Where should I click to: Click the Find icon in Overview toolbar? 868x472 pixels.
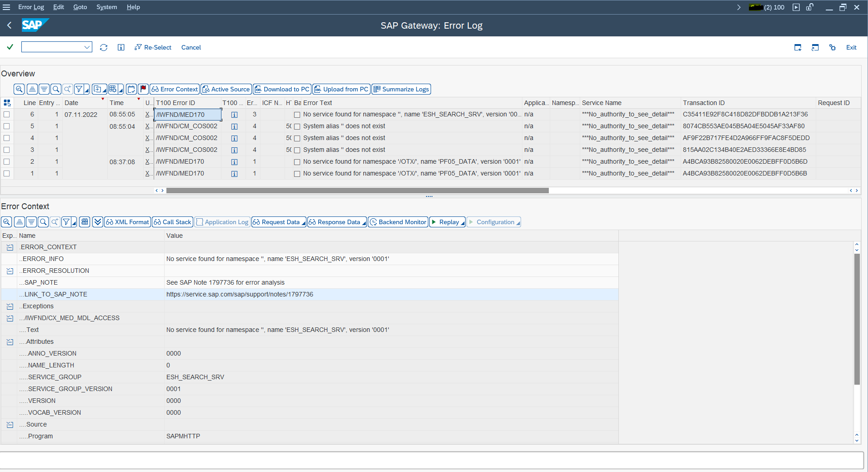click(x=56, y=89)
